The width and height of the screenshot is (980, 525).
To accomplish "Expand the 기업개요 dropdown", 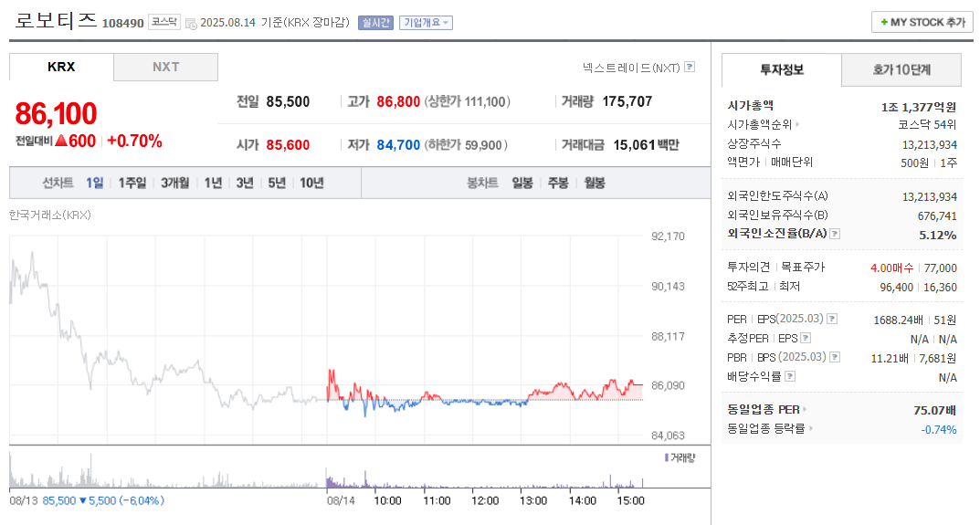I will [426, 23].
